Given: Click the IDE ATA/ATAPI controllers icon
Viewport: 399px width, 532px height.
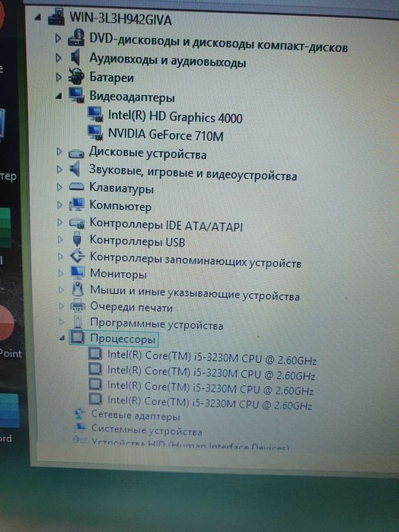Looking at the screenshot, I should [x=77, y=223].
